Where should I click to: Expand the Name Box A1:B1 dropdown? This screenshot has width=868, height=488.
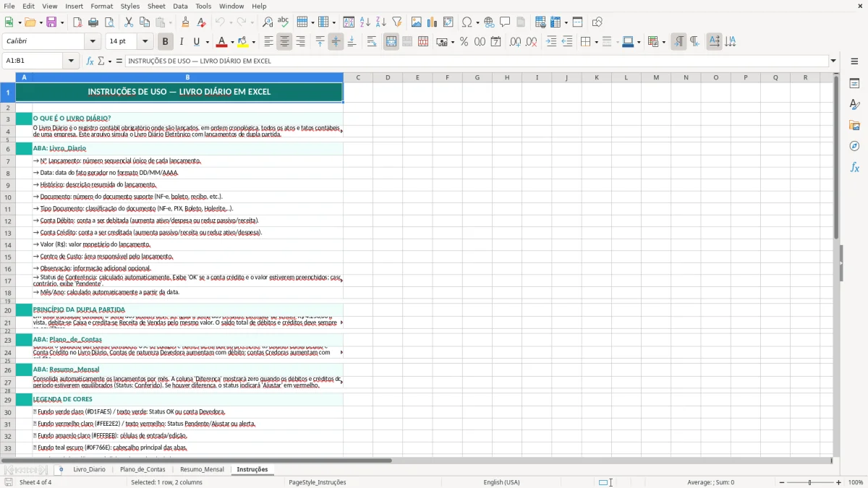pos(71,61)
